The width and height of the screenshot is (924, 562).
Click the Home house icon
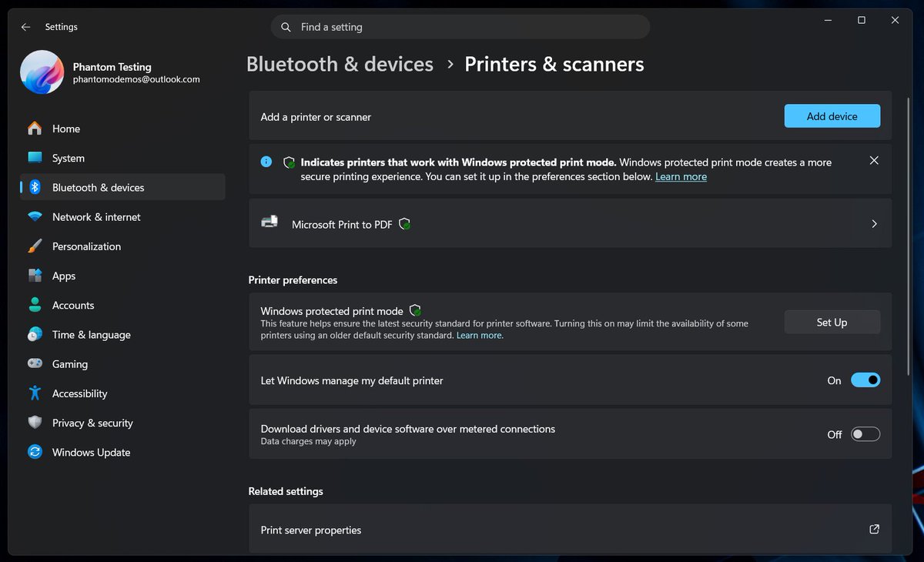(35, 129)
